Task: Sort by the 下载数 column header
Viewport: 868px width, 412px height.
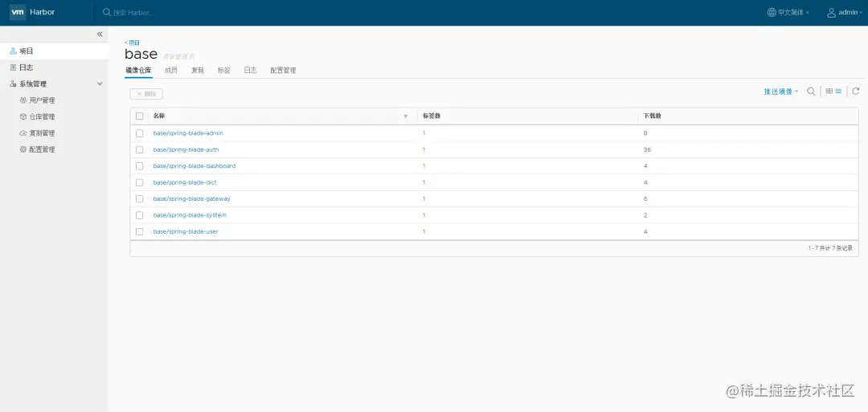Action: [x=653, y=116]
